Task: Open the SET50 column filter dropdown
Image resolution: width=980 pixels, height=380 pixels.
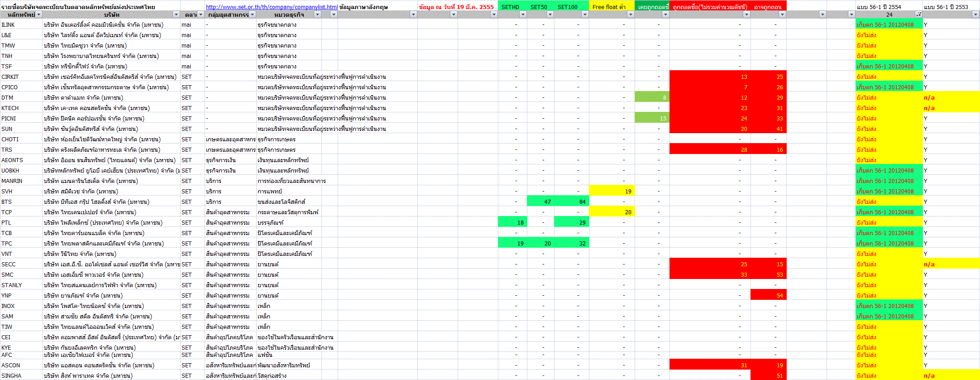Action: [550, 14]
